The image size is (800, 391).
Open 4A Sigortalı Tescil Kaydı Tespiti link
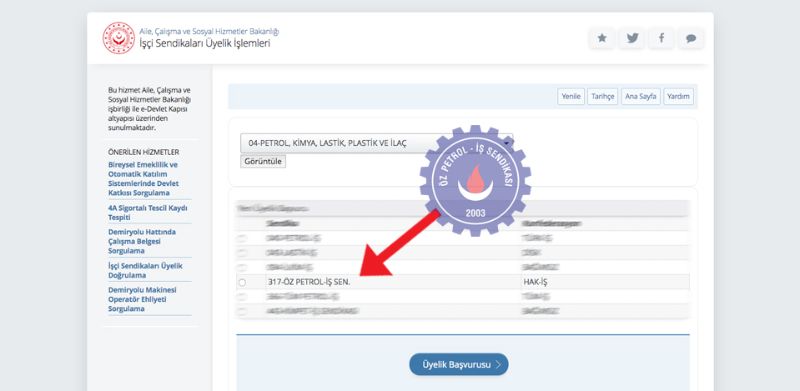[147, 213]
